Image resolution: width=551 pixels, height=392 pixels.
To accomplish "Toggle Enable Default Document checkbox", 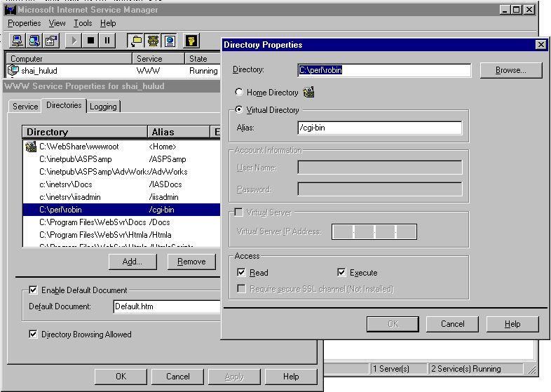I will point(33,290).
